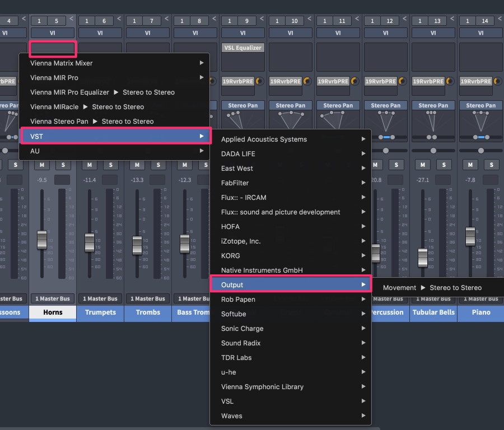Screen dimensions: 504x430
Task: Click the Stereo Pan button on channel 11
Action: [x=338, y=105]
